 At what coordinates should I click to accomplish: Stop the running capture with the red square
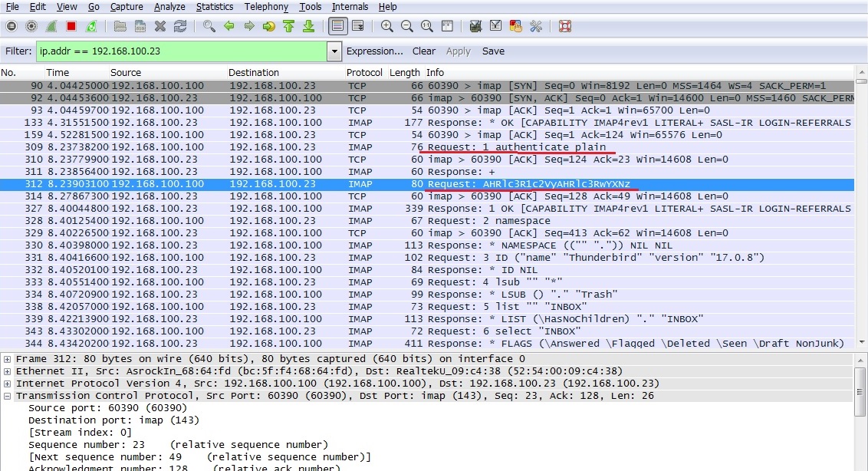point(71,26)
